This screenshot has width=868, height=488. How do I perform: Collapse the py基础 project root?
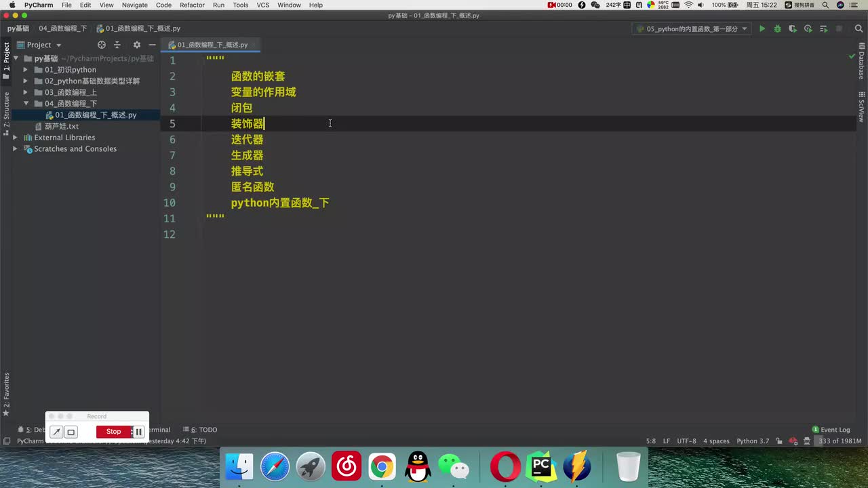(15, 58)
